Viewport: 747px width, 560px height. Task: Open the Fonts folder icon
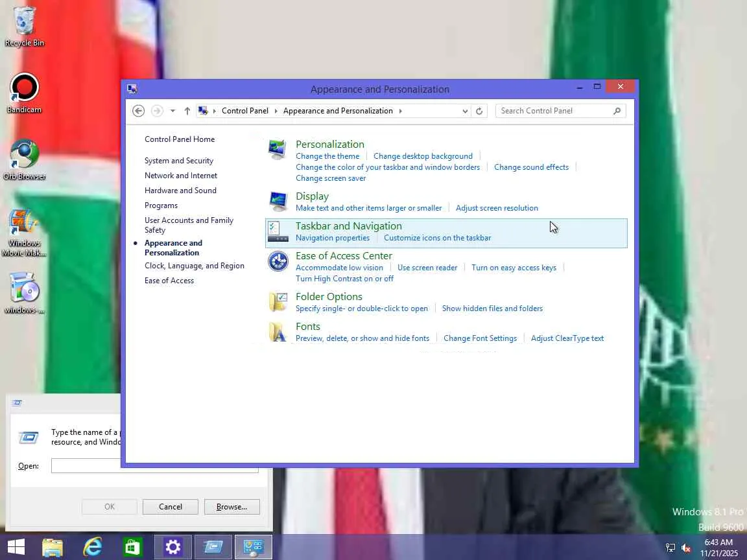pyautogui.click(x=278, y=332)
